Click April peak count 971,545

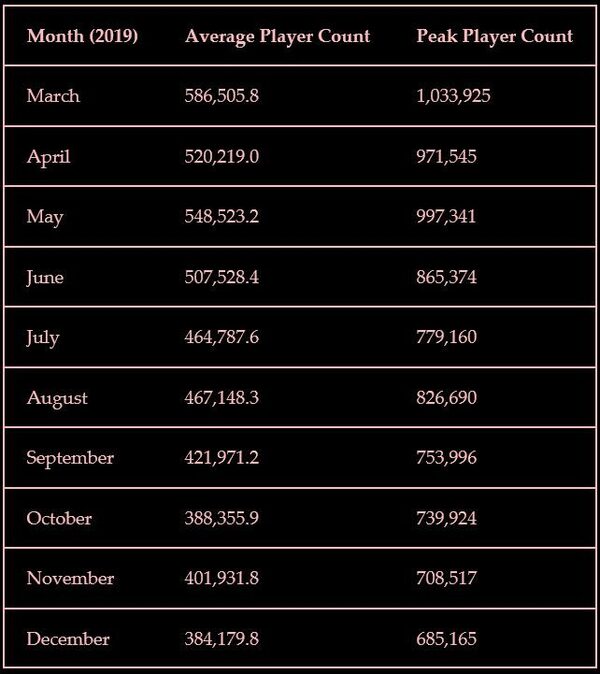(446, 157)
